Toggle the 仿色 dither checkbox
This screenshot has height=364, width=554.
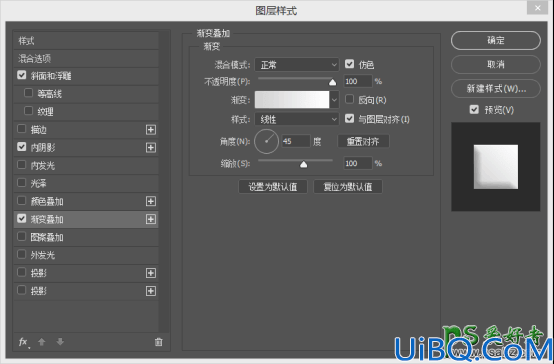(349, 64)
